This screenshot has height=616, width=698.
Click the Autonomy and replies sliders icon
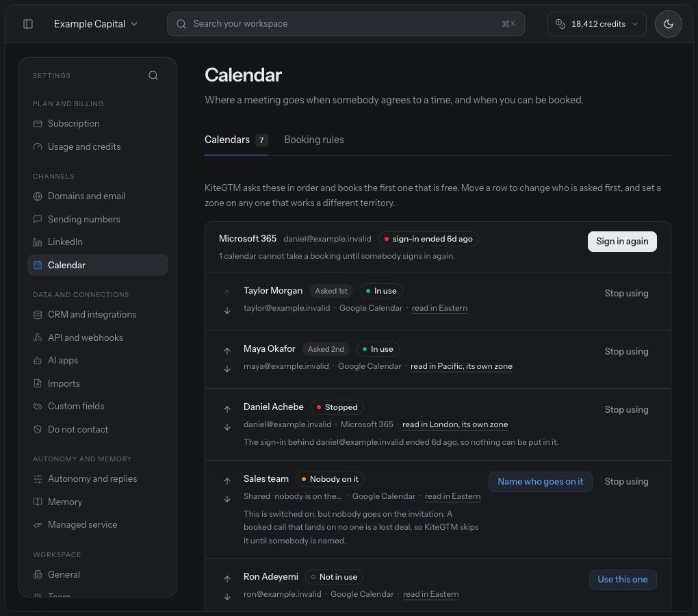tap(38, 478)
